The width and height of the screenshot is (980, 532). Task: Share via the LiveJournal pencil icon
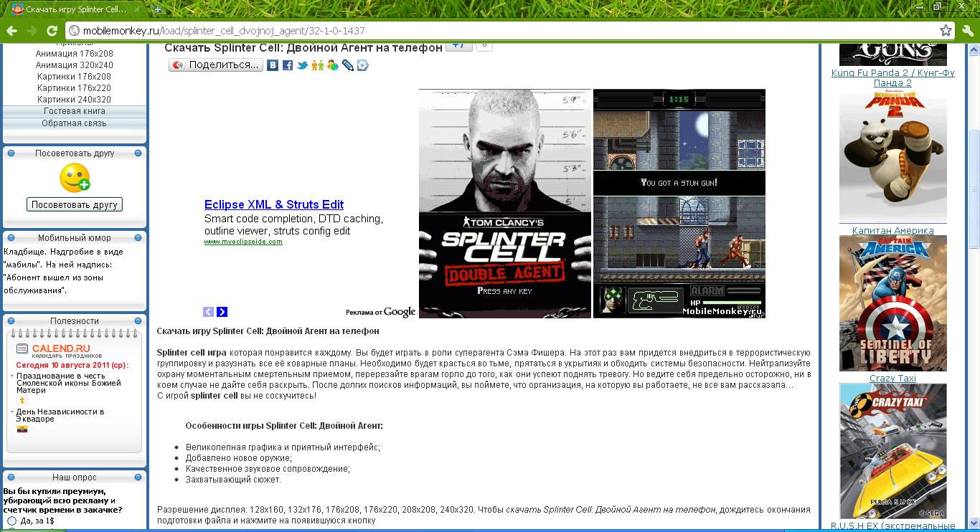pyautogui.click(x=347, y=65)
